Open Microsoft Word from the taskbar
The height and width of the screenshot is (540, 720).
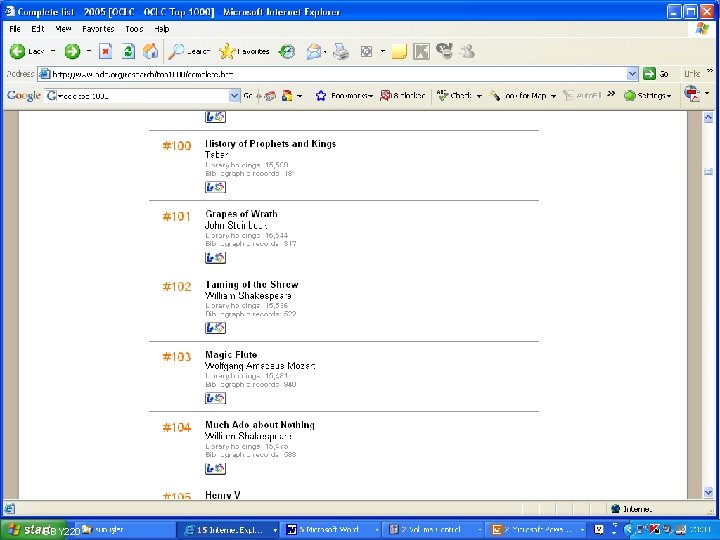click(x=329, y=529)
